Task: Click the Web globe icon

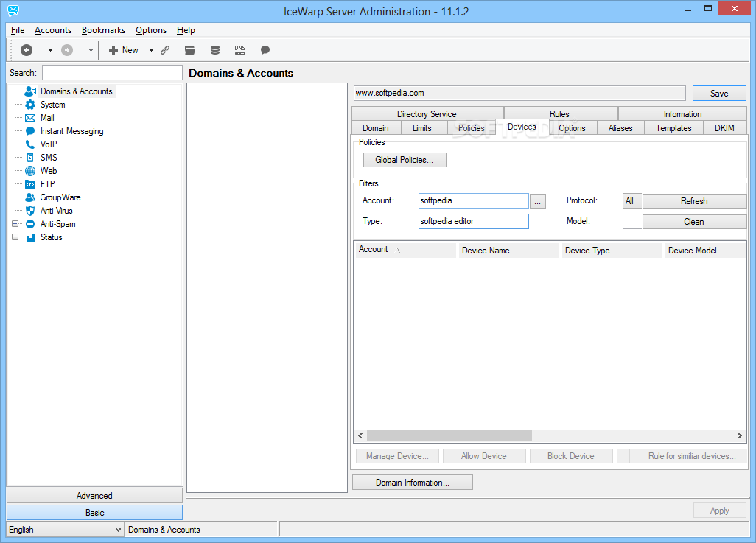Action: 30,171
